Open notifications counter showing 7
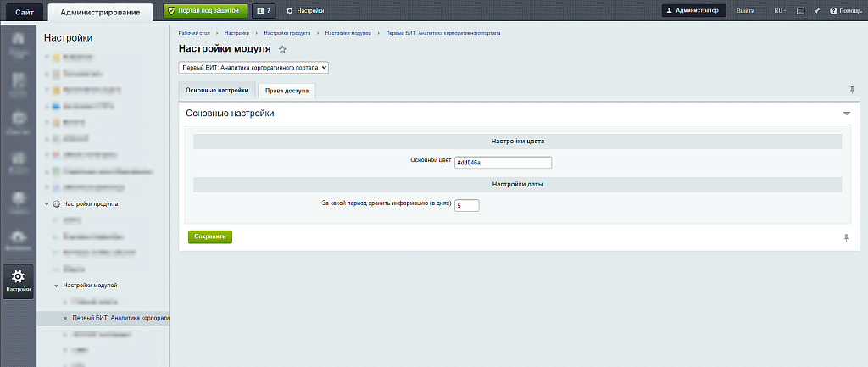This screenshot has height=367, width=868. (x=264, y=11)
